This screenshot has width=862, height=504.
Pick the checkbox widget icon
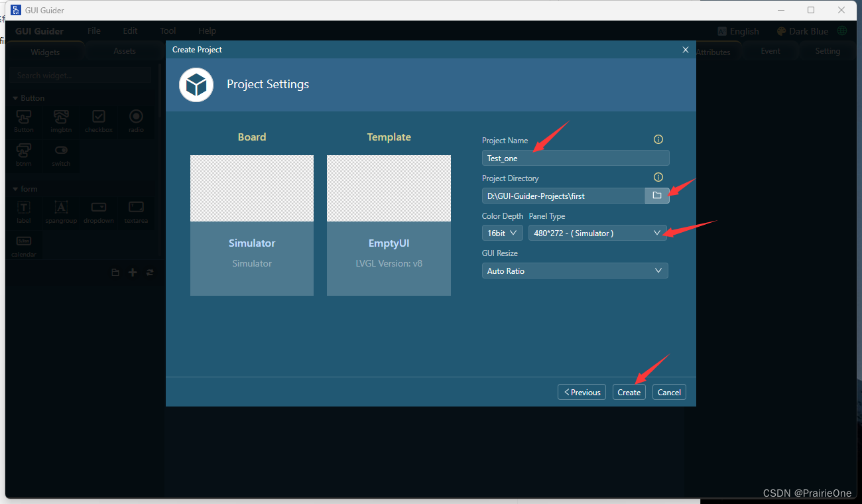[x=99, y=117]
